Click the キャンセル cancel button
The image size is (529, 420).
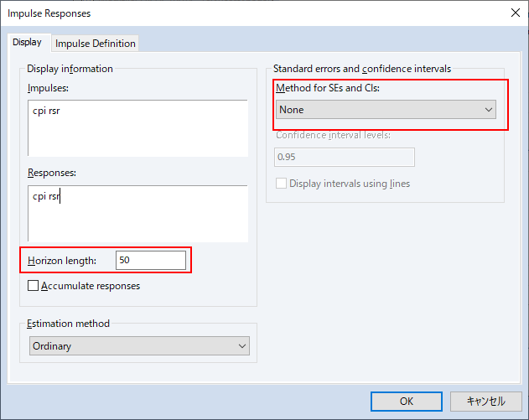[x=485, y=401]
